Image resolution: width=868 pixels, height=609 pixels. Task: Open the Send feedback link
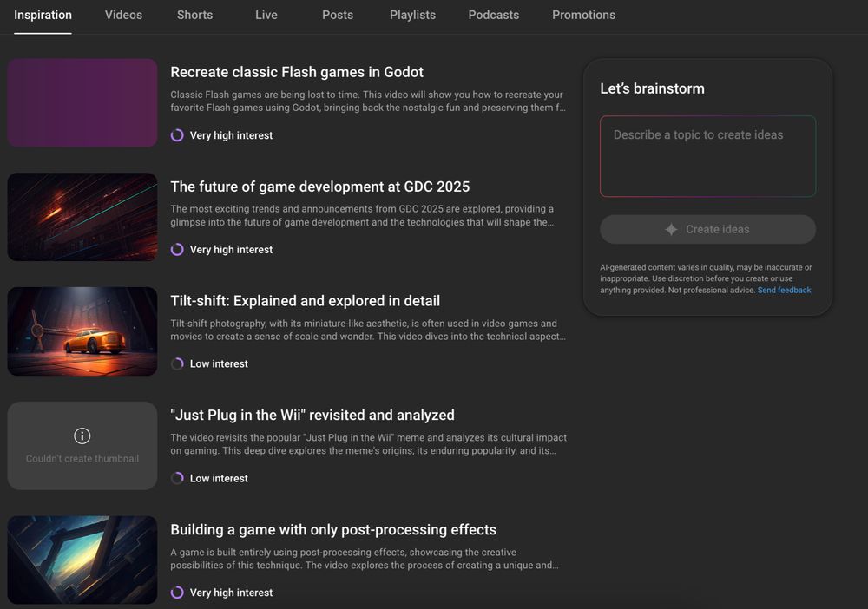(x=784, y=291)
